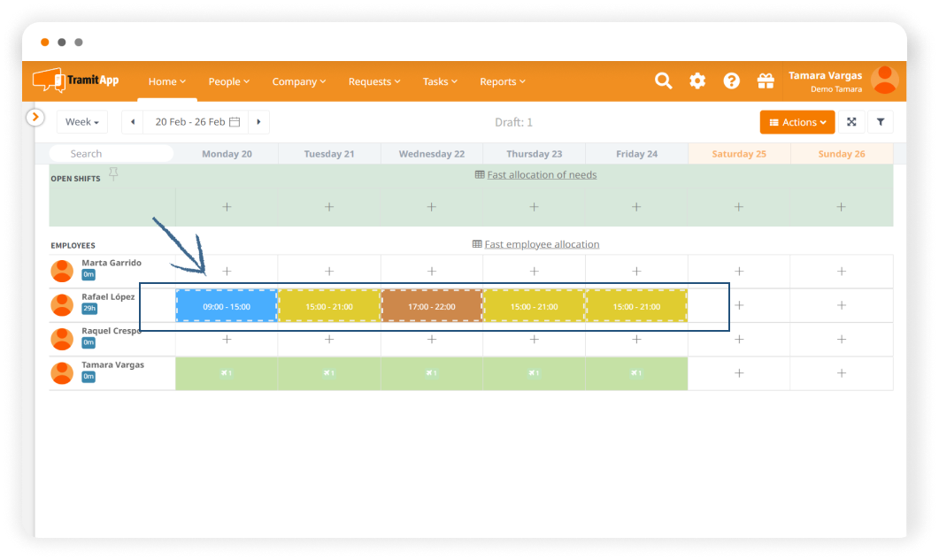
Task: Click Fast employee allocation link
Action: (541, 244)
